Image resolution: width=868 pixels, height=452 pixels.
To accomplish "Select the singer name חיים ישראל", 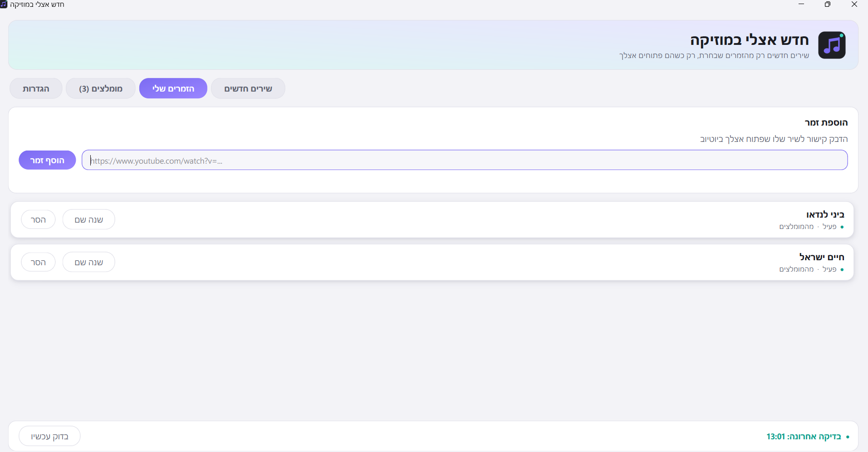I will (822, 257).
